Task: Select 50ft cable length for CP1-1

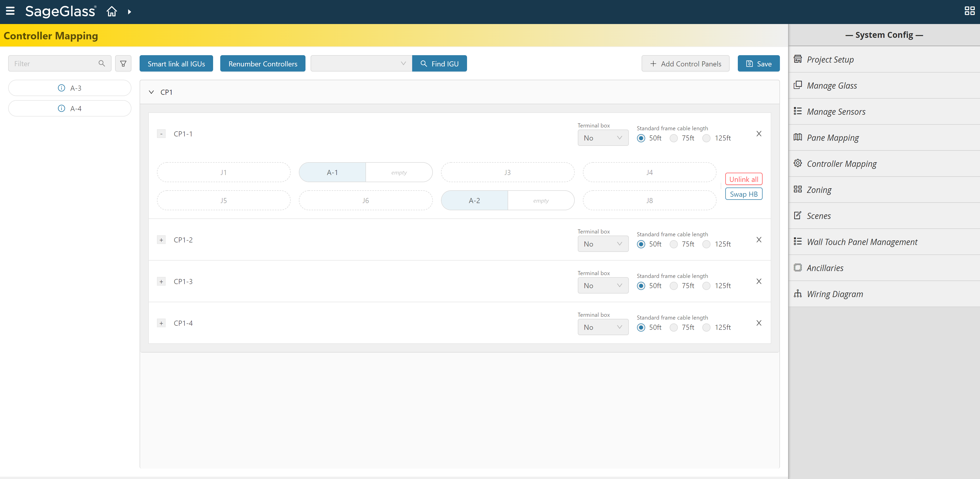Action: click(x=641, y=138)
